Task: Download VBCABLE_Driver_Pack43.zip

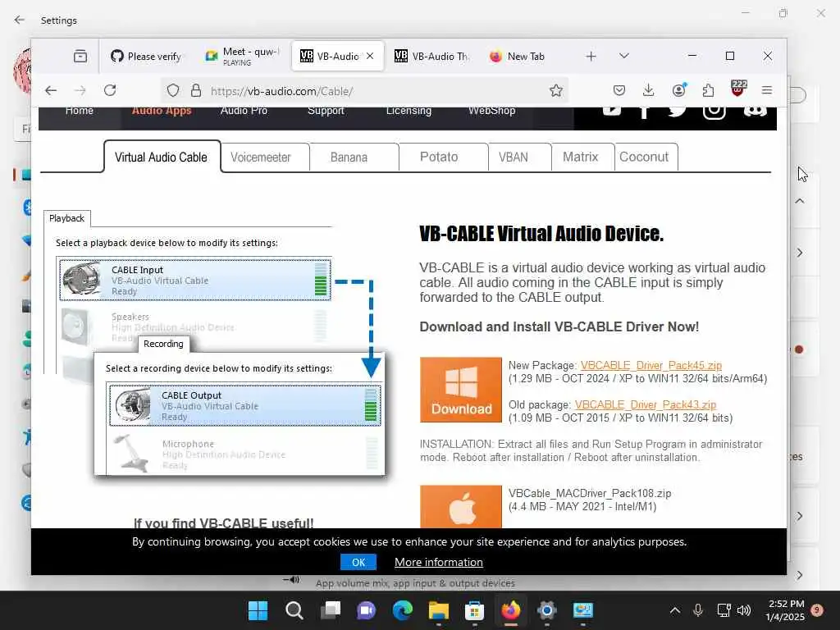Action: point(645,405)
